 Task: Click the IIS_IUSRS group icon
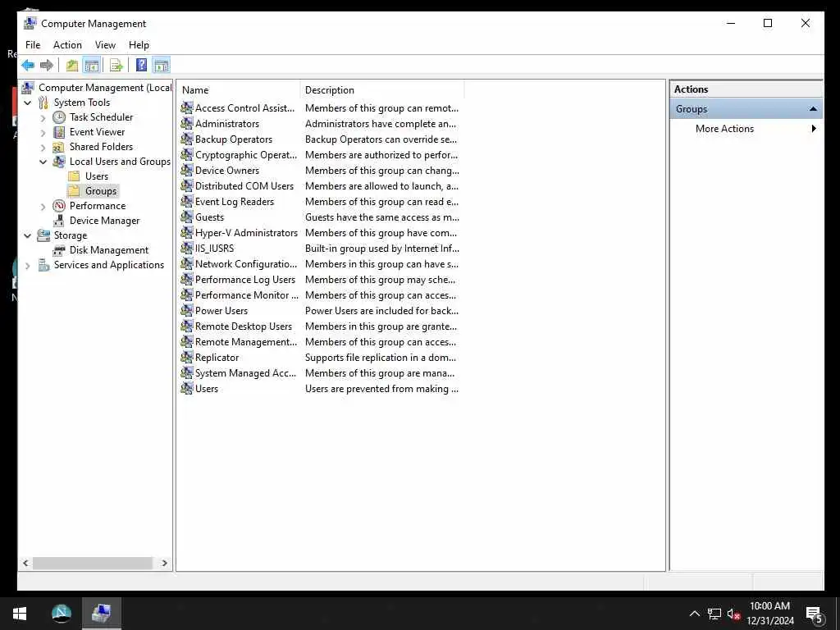(x=186, y=248)
